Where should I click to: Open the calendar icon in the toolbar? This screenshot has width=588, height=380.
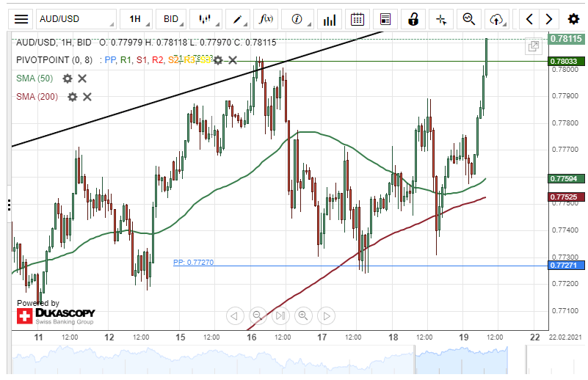(357, 19)
